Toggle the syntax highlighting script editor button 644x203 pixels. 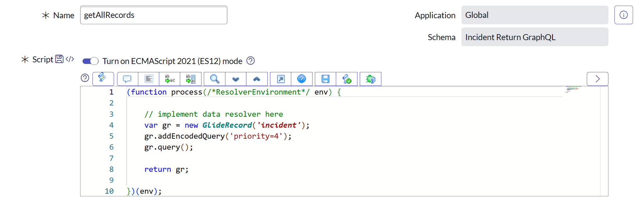(x=103, y=79)
